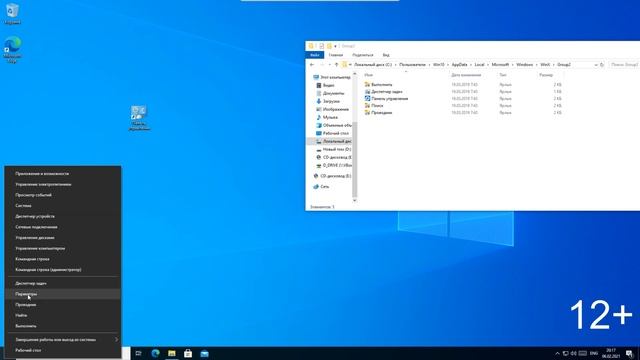Open the clock and date flyout
This screenshot has width=640, height=360.
(611, 353)
